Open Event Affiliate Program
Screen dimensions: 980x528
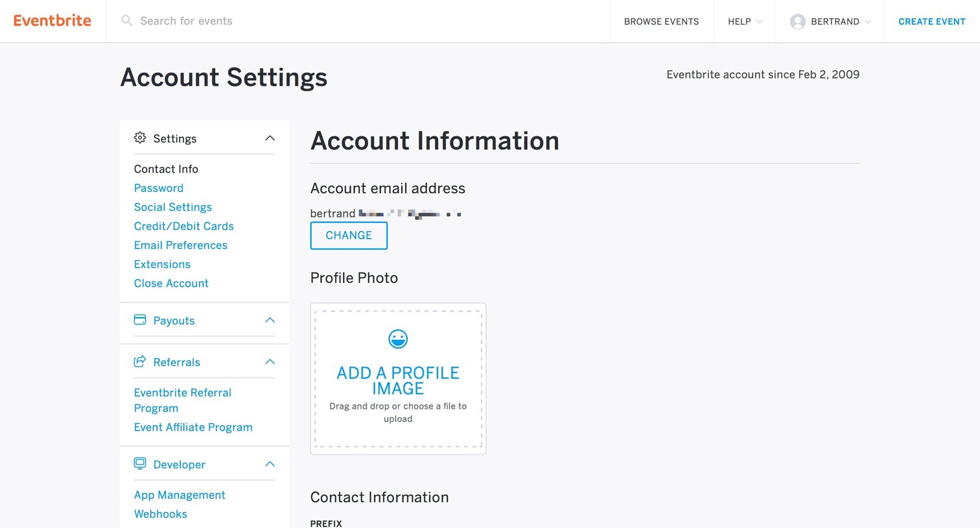tap(193, 427)
